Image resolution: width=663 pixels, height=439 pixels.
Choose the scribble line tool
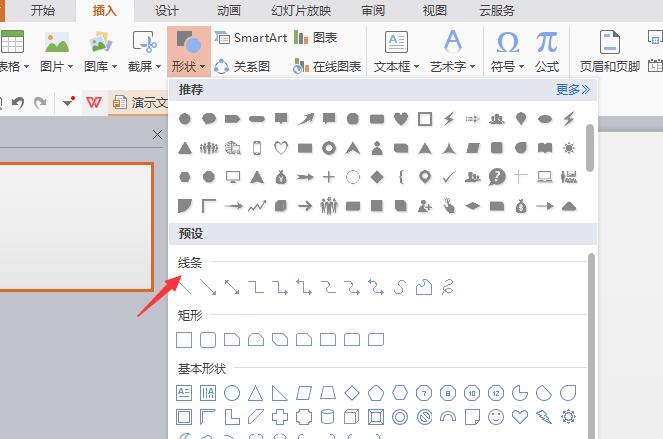448,287
